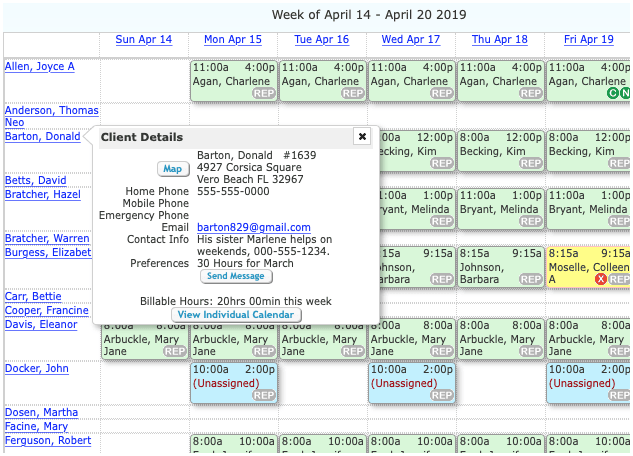633x456 pixels.
Task: Click red X icon on Moselle shift
Action: [x=601, y=279]
